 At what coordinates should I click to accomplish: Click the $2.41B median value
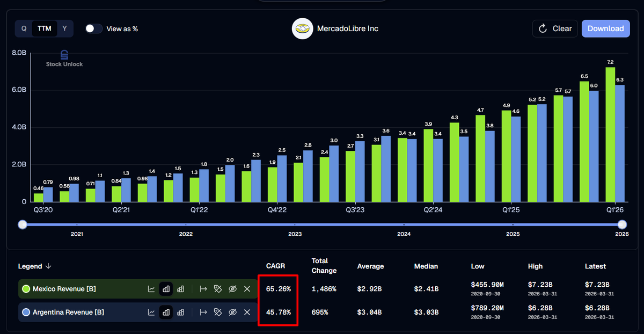click(427, 289)
